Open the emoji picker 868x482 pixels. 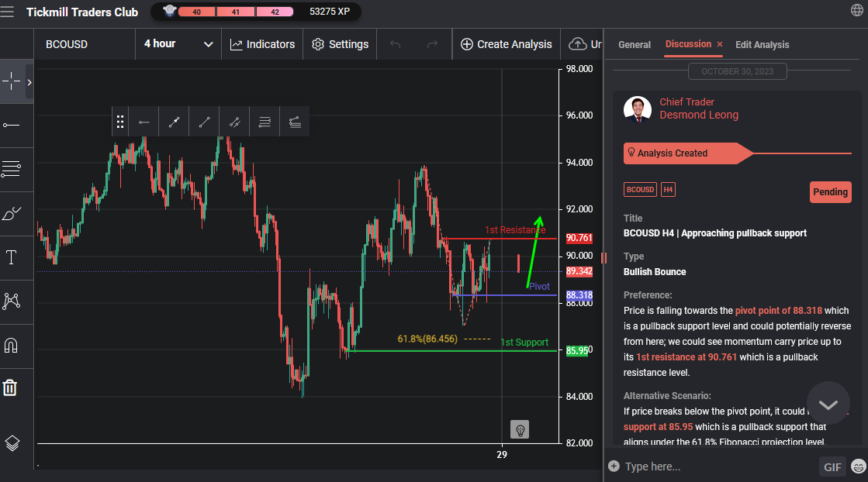tap(859, 467)
